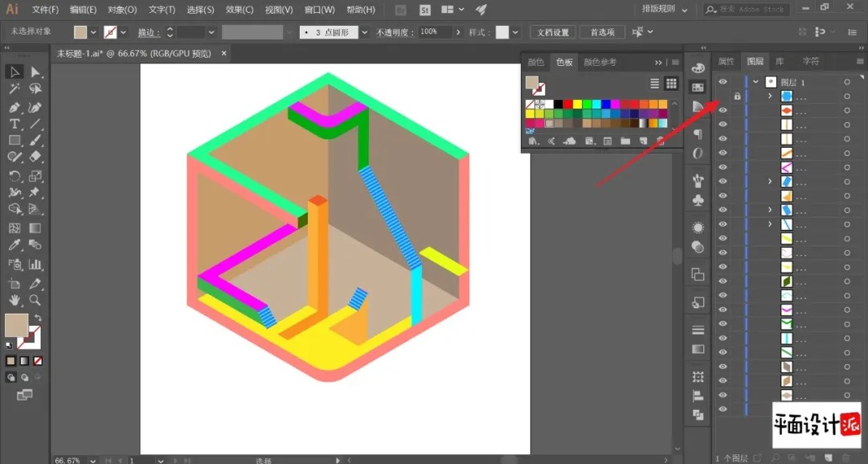868x464 pixels.
Task: Open the 排版规则 workspace dropdown
Action: tap(665, 10)
